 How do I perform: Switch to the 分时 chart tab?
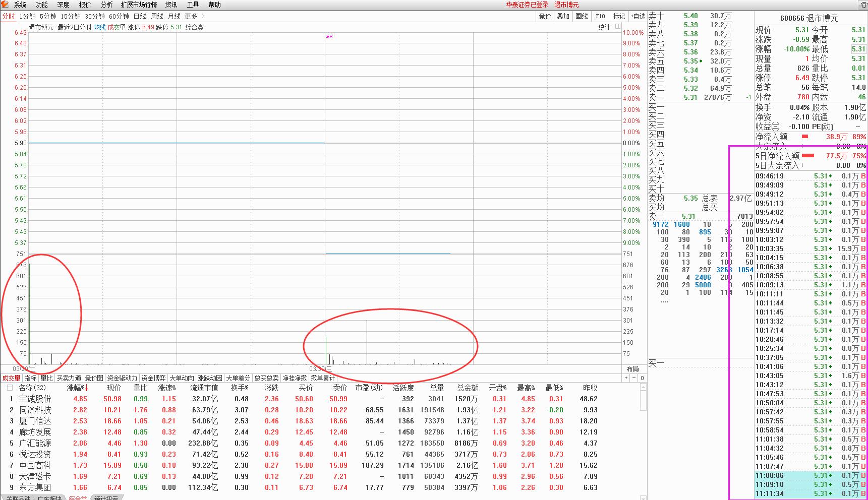tap(9, 17)
